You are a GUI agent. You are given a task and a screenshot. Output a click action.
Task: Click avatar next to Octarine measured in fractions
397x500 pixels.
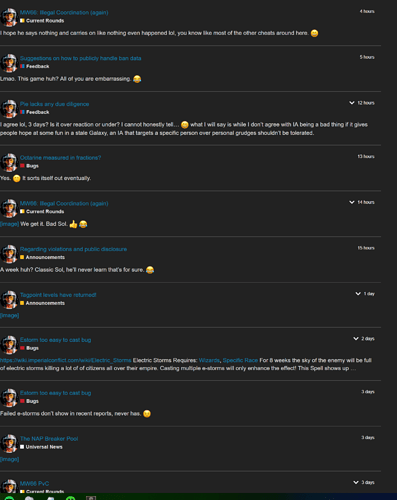(x=9, y=162)
